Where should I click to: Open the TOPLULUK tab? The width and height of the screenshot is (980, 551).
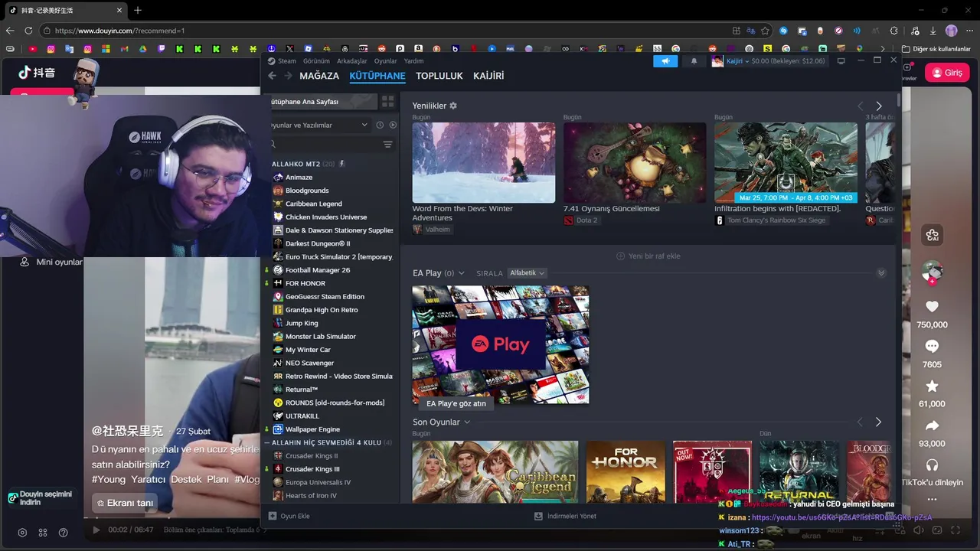pos(439,76)
